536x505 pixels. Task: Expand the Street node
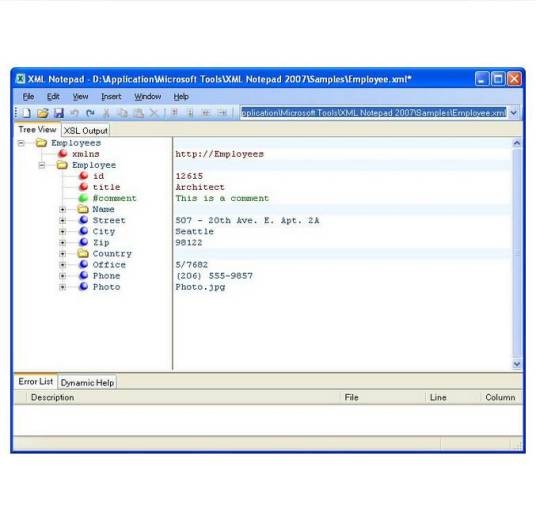point(63,221)
